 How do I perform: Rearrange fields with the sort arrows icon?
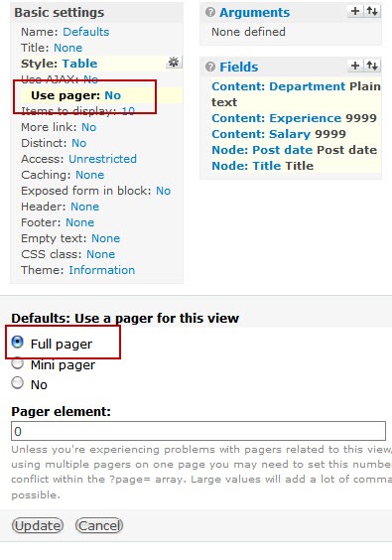372,66
